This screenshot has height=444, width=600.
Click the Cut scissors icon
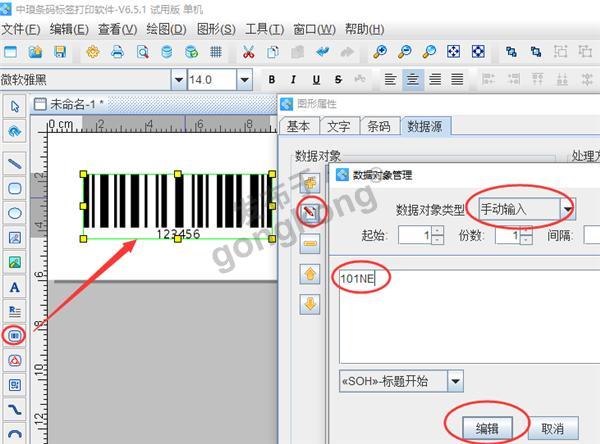pos(248,51)
